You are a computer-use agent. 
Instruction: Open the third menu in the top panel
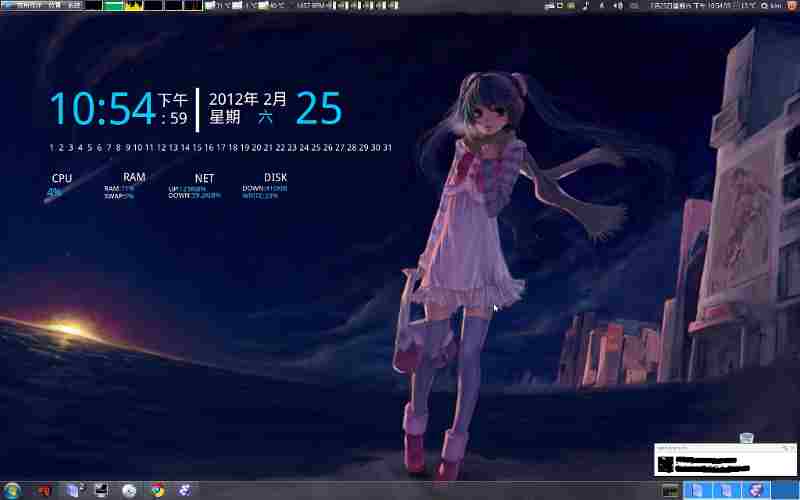point(74,5)
